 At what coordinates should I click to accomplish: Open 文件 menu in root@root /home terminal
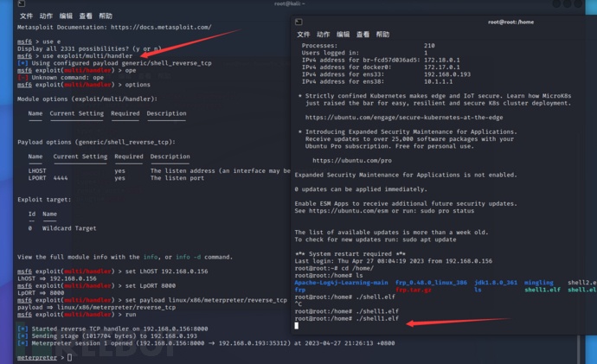click(304, 35)
